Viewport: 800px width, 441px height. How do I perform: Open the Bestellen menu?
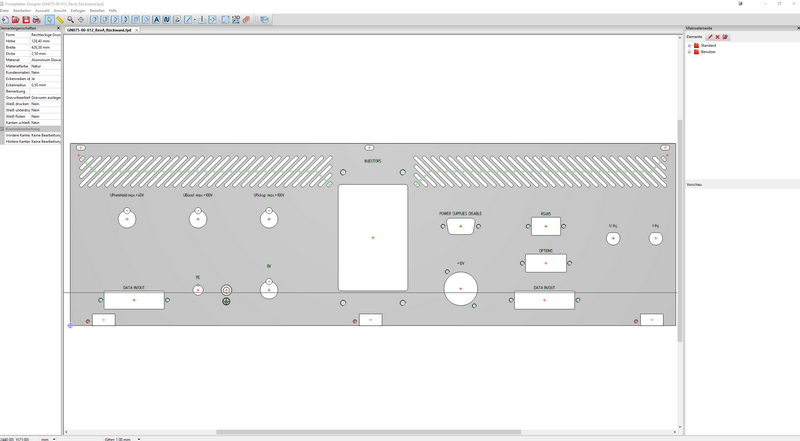click(x=97, y=10)
